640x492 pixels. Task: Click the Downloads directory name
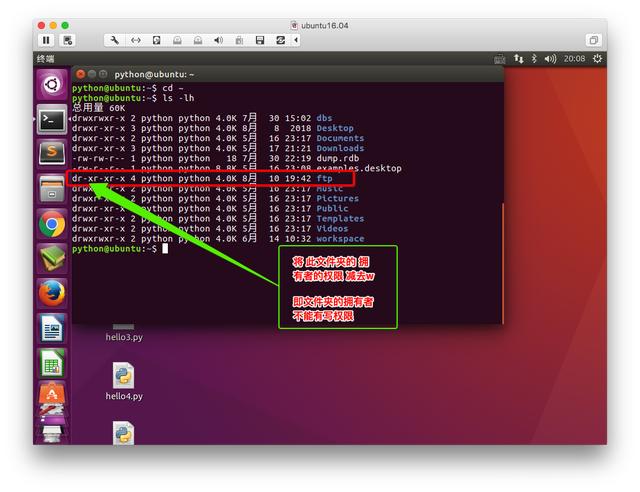(340, 148)
